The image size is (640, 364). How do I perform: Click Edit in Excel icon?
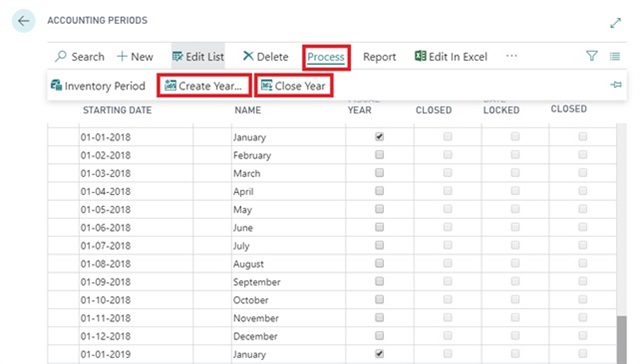tap(420, 56)
